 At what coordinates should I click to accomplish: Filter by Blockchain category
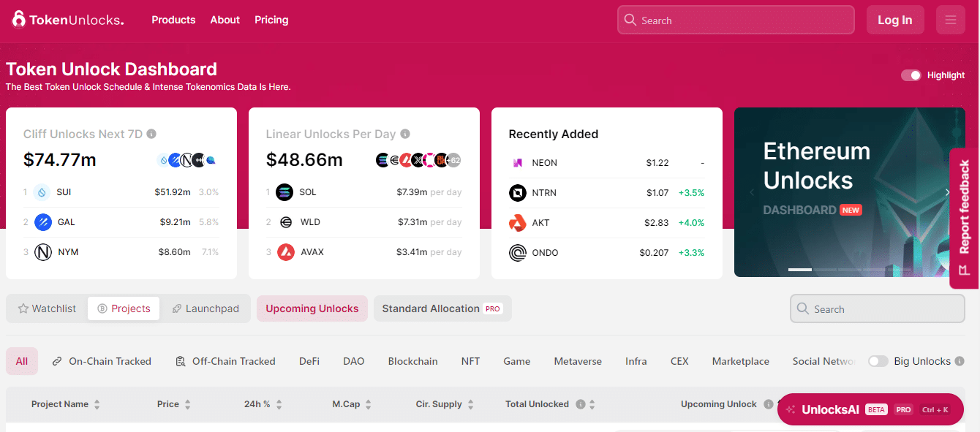pos(413,361)
